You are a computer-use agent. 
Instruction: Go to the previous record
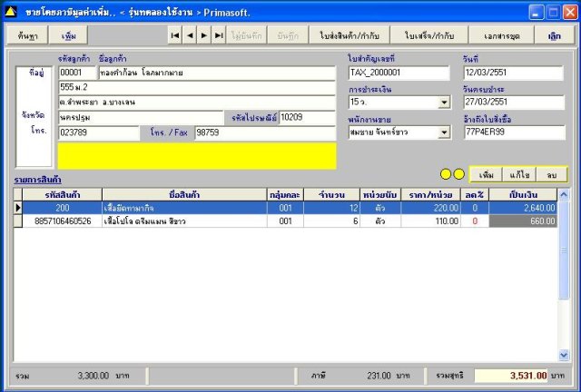pyautogui.click(x=190, y=35)
